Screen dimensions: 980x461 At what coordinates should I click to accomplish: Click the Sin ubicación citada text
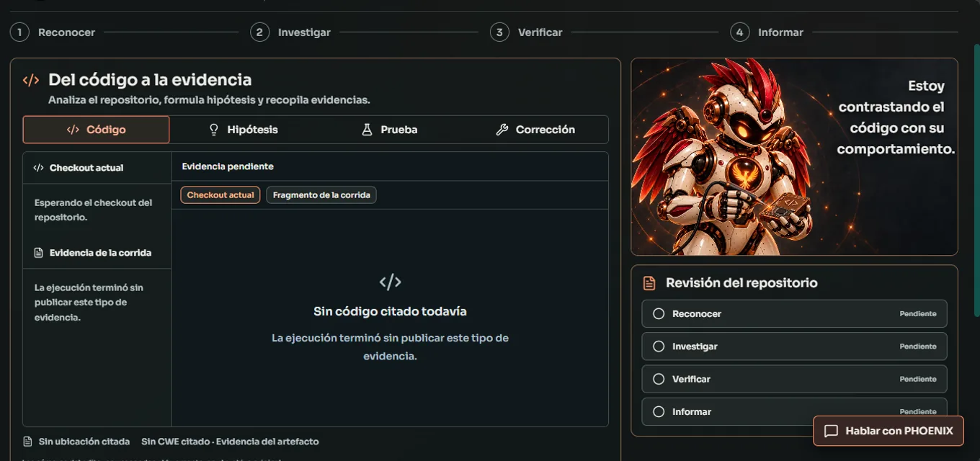click(84, 442)
